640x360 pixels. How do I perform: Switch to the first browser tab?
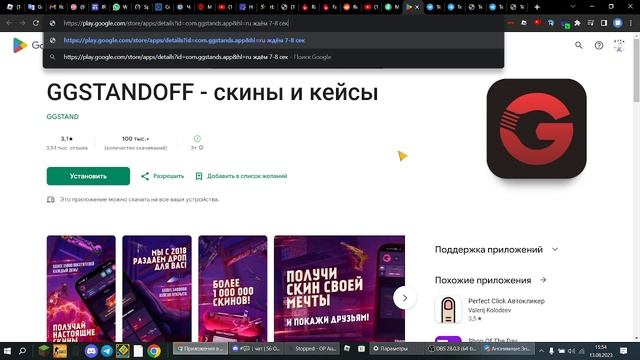(x=14, y=7)
